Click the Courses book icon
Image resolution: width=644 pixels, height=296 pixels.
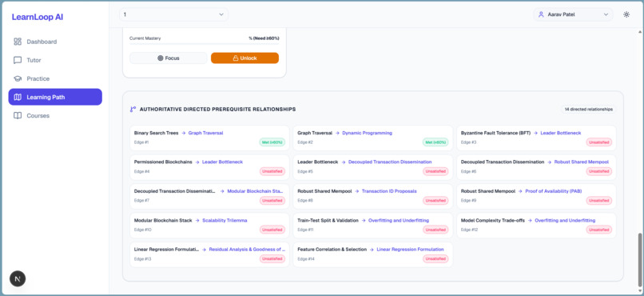tap(18, 115)
